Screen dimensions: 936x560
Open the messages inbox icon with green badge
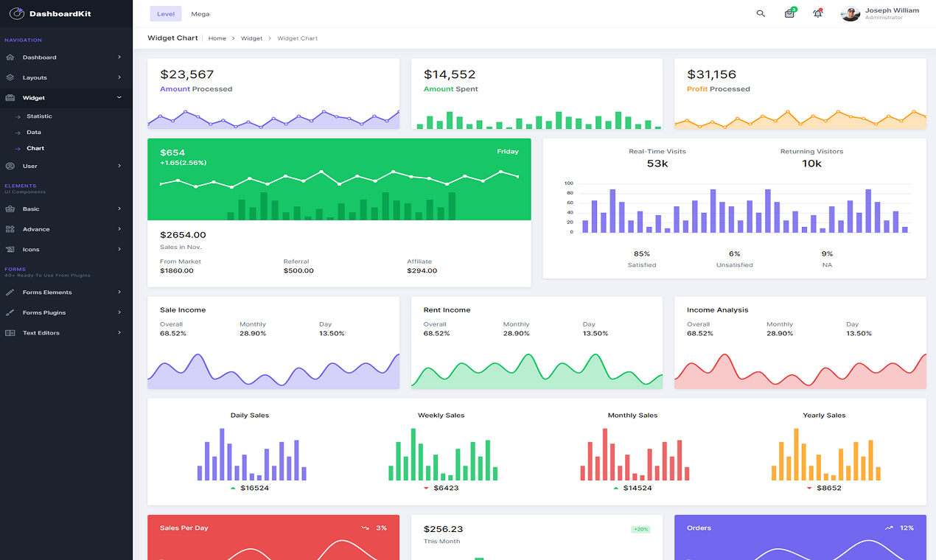click(789, 13)
